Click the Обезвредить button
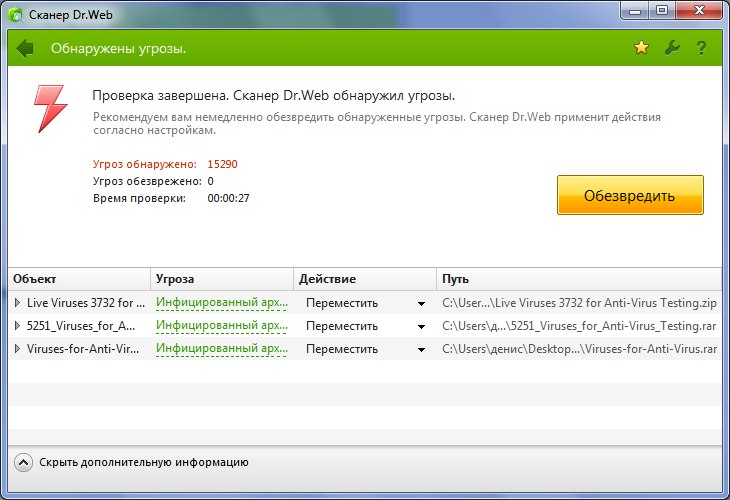The width and height of the screenshot is (730, 500). click(x=629, y=195)
